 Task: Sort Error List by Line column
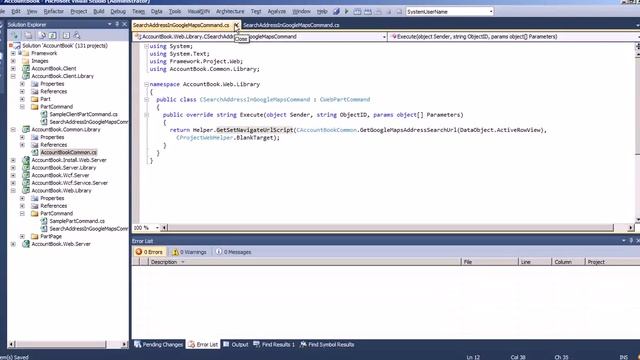535,262
